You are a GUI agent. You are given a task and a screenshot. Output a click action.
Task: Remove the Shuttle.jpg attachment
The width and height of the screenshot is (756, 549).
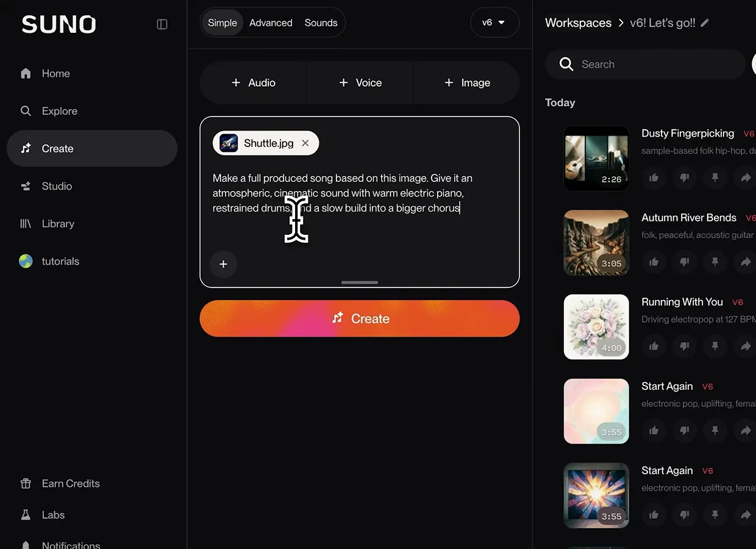coord(305,143)
